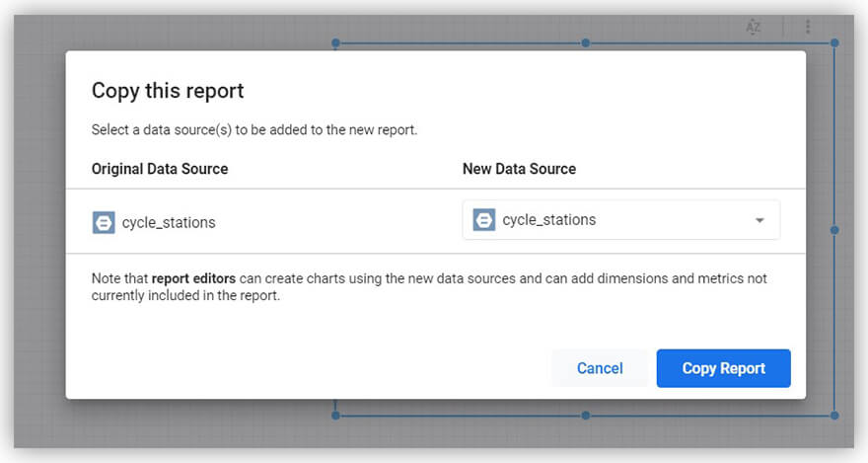Open the three-dot more options menu
The height and width of the screenshot is (463, 868).
pos(808,28)
